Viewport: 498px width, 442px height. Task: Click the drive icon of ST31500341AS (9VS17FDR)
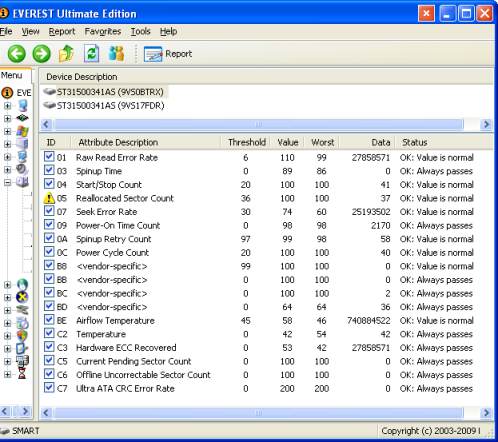(50, 105)
